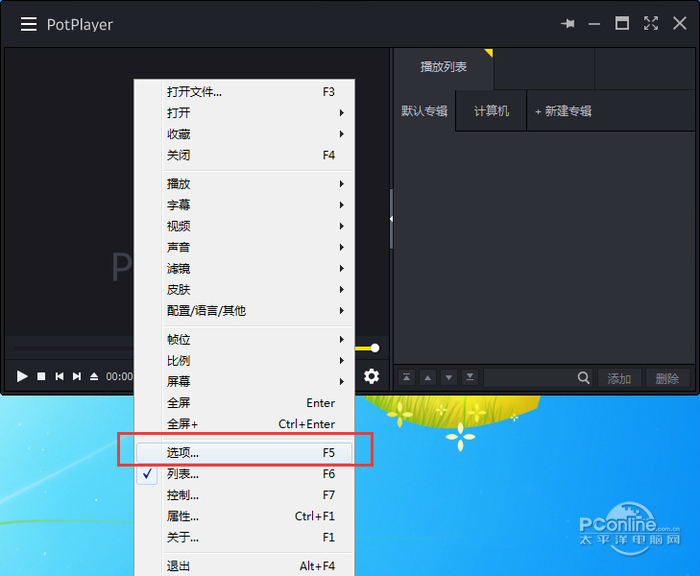Adjust the yellow volume slider knob

[x=375, y=348]
